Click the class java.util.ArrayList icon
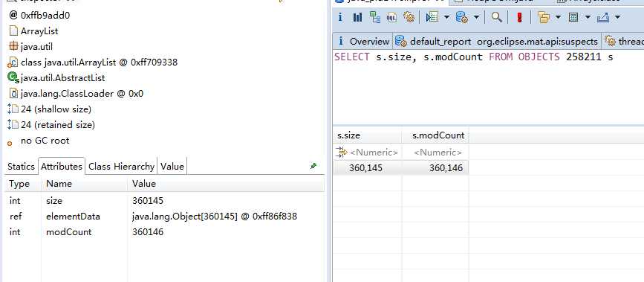Viewport: 644px width, 282px height. (x=13, y=63)
